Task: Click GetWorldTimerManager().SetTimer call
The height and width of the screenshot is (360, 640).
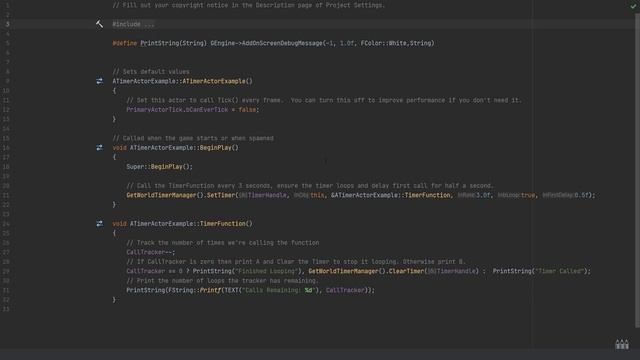Action: [181, 196]
